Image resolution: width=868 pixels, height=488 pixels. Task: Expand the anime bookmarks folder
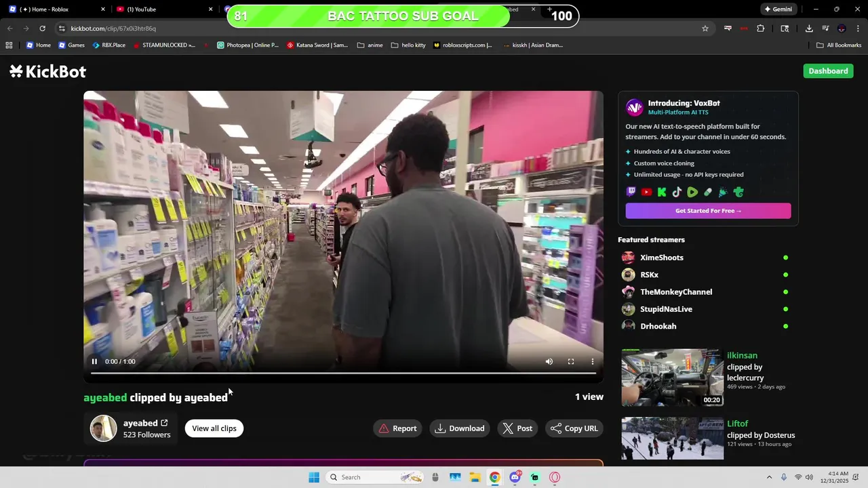pos(370,45)
